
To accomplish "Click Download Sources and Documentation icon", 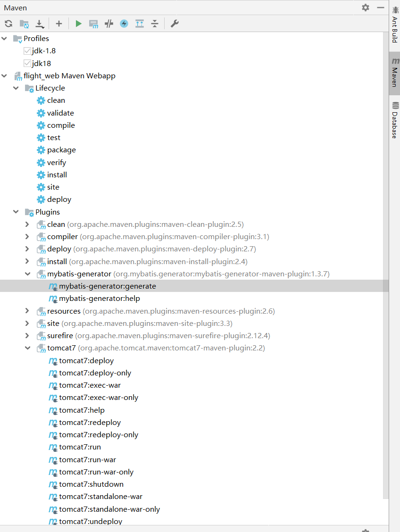I will (x=40, y=24).
